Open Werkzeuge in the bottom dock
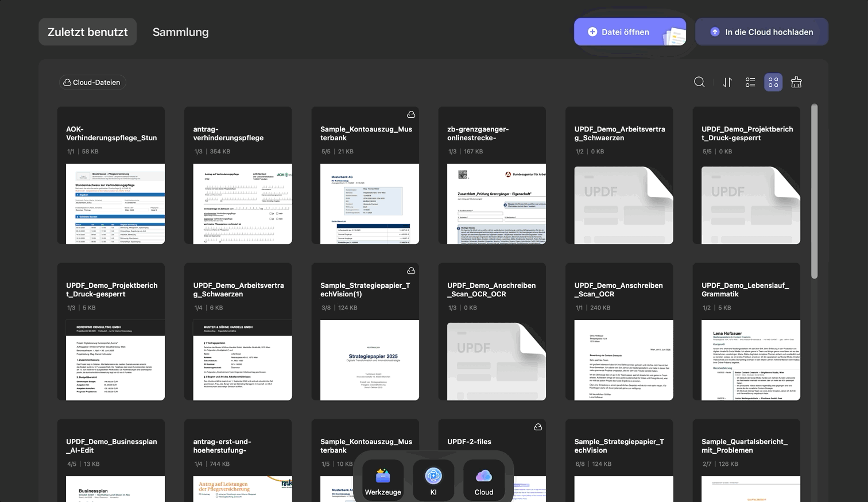 [x=383, y=480]
